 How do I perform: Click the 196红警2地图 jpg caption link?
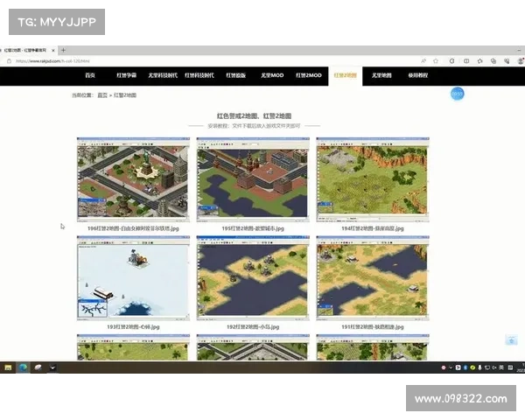[x=133, y=228]
